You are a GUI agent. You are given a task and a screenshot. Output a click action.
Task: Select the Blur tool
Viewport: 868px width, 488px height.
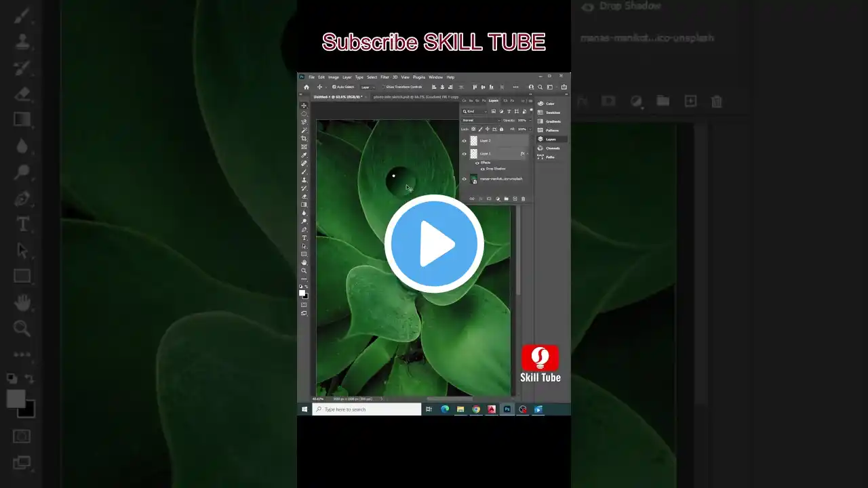tap(304, 213)
